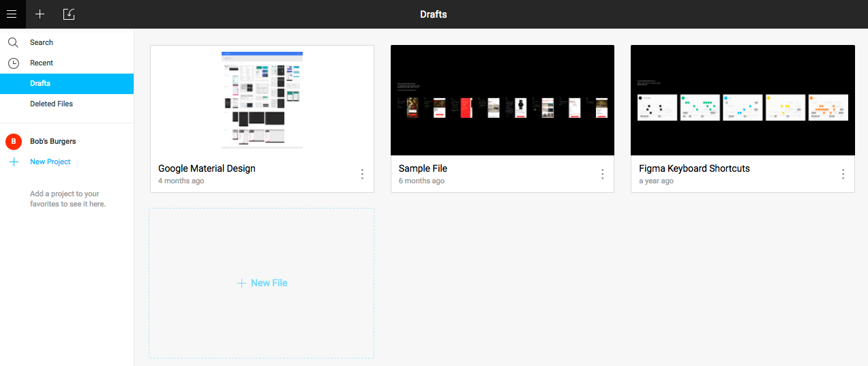Click the Bob's Burgers team avatar
The height and width of the screenshot is (366, 868).
click(13, 141)
